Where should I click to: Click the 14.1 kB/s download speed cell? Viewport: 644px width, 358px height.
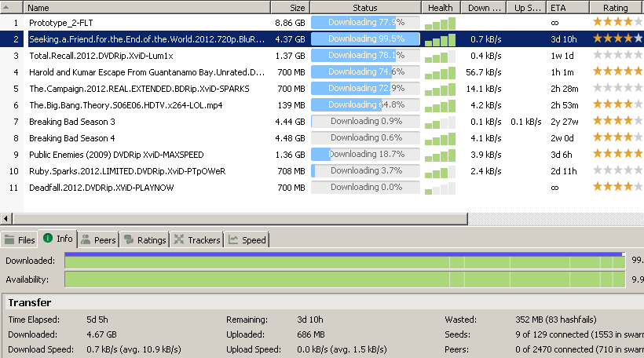(484, 89)
